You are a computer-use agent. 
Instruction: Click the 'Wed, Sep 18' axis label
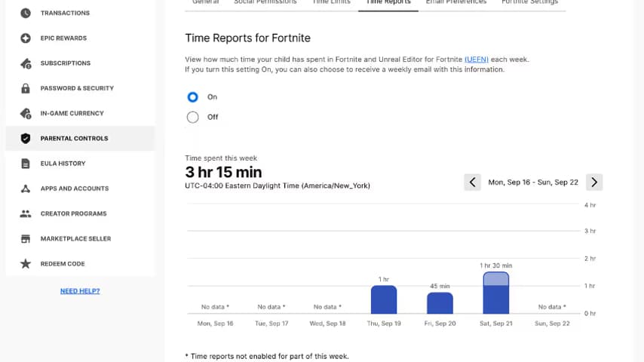point(327,324)
